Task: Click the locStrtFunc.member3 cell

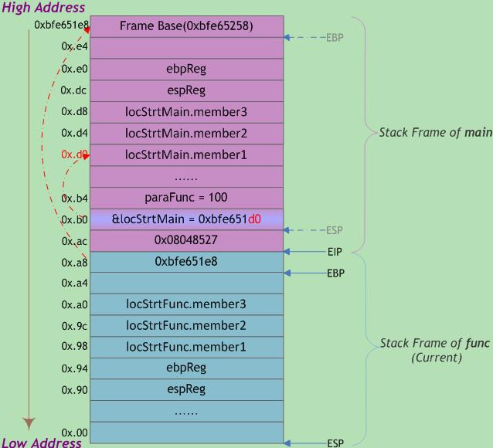Action: point(186,304)
